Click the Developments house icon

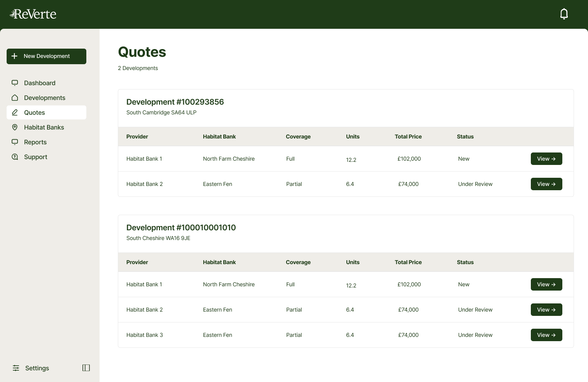[15, 98]
